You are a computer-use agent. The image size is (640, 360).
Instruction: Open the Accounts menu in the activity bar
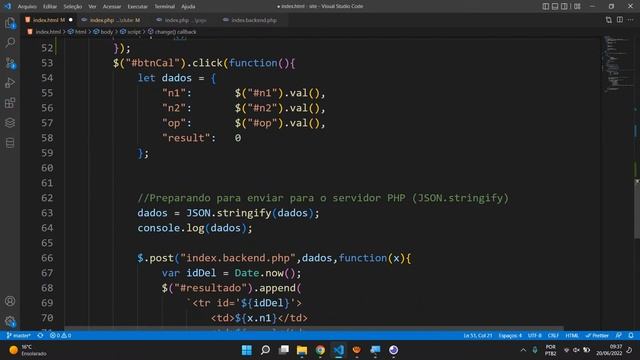point(10,301)
